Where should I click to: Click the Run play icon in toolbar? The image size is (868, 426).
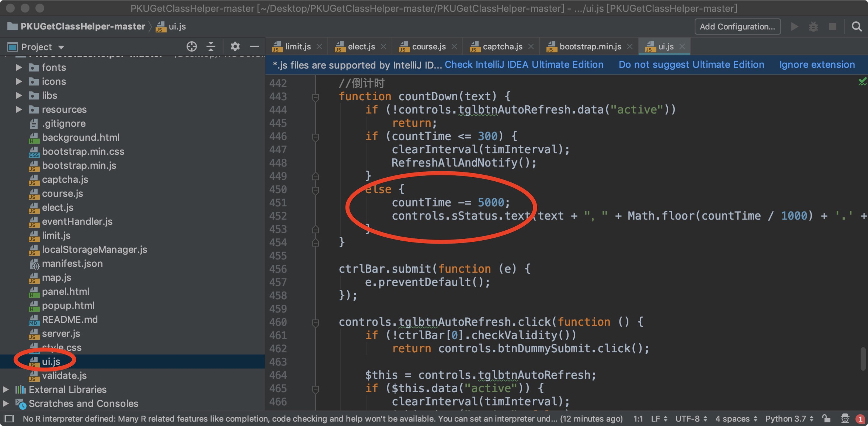point(794,27)
